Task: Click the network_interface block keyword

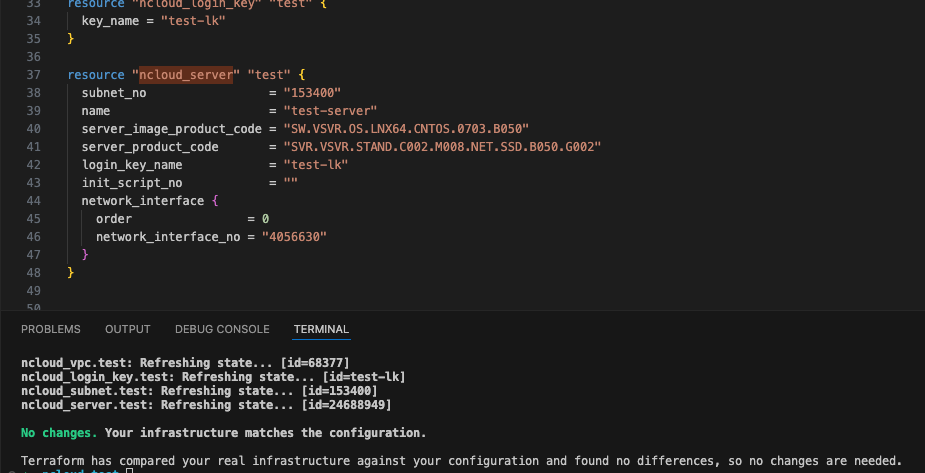Action: [143, 201]
